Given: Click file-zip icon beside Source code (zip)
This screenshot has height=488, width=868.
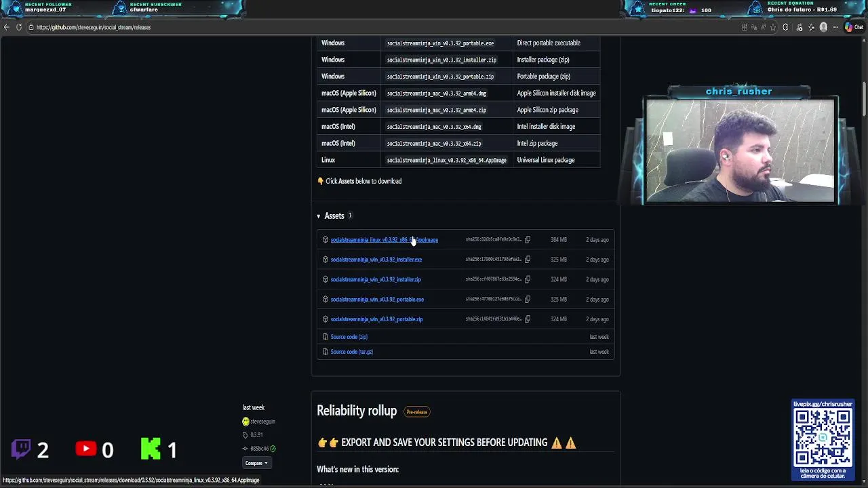Looking at the screenshot, I should (x=325, y=337).
